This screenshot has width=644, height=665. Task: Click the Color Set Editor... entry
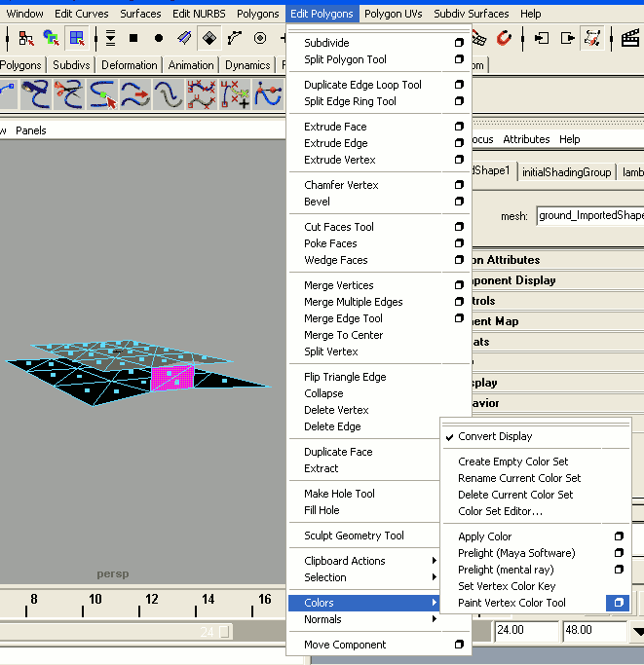coord(500,511)
